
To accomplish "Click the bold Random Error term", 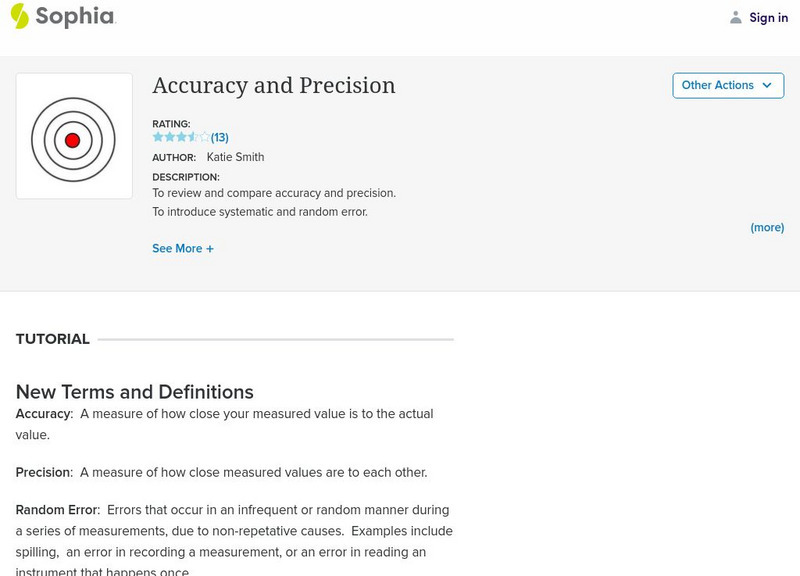I will click(56, 510).
